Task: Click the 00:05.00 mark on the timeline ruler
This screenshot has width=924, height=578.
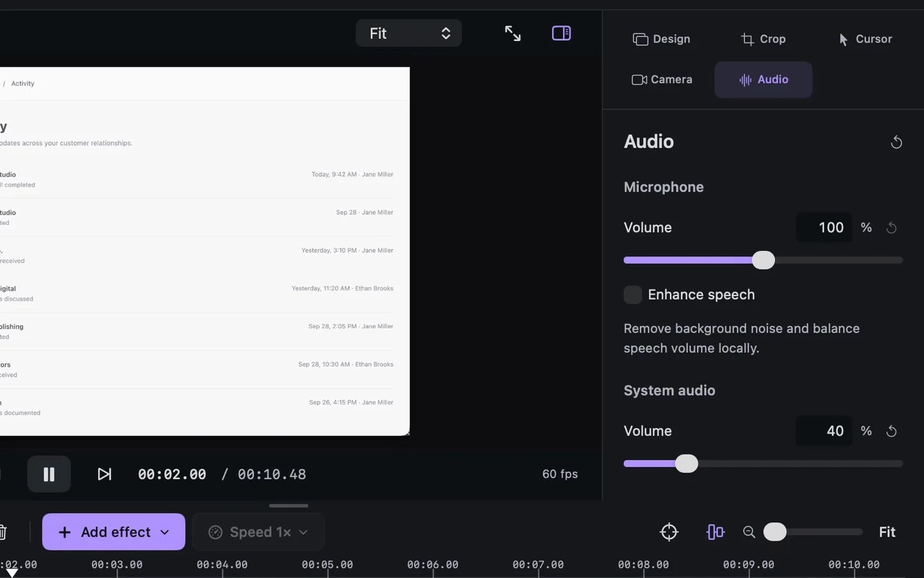Action: pyautogui.click(x=327, y=565)
